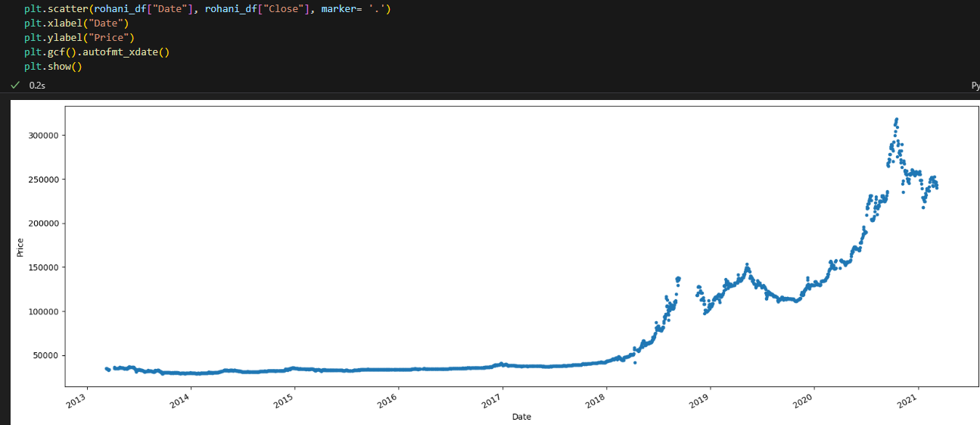
Task: Click the plt.scatter code line
Action: click(x=207, y=8)
